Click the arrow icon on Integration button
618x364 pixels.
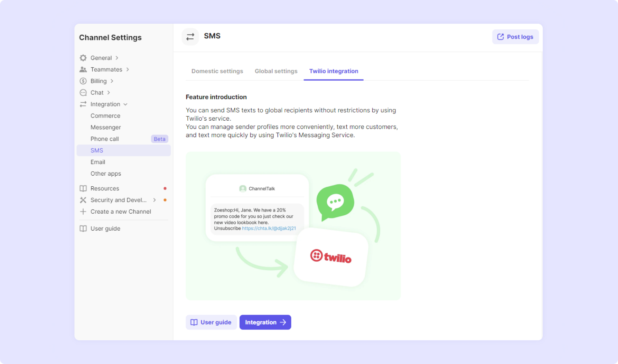point(283,322)
